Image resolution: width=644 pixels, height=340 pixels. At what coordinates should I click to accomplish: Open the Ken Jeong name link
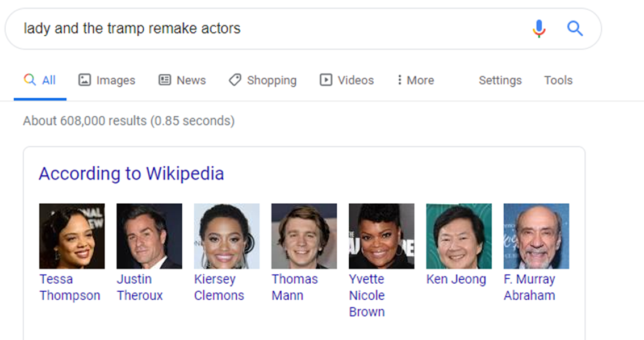pyautogui.click(x=456, y=279)
